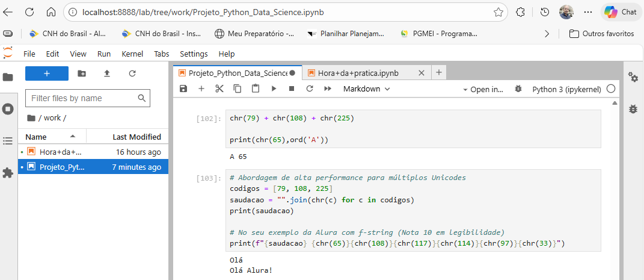The image size is (644, 280).
Task: Open the property inspector gears icon
Action: [633, 77]
